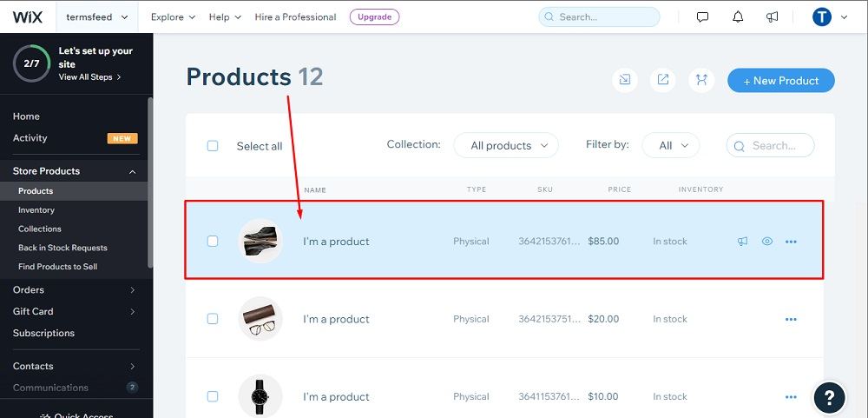The height and width of the screenshot is (418, 868).
Task: Click the export products icon
Action: [x=662, y=80]
